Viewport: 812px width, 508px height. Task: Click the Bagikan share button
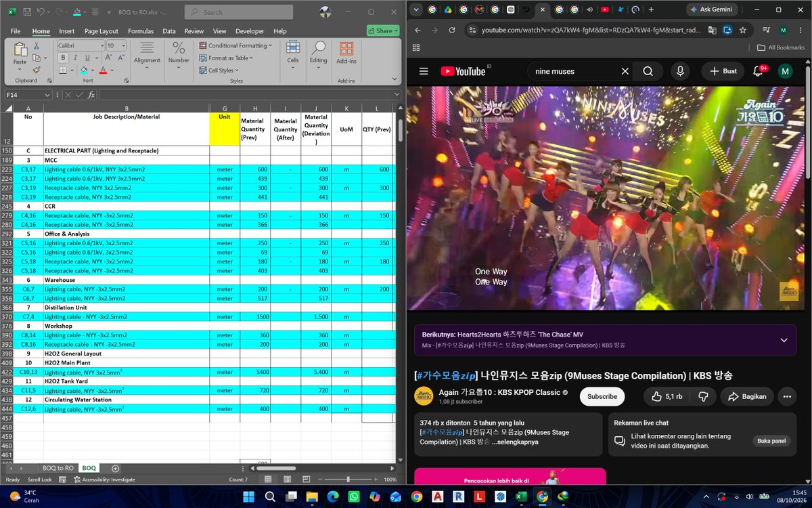point(747,396)
